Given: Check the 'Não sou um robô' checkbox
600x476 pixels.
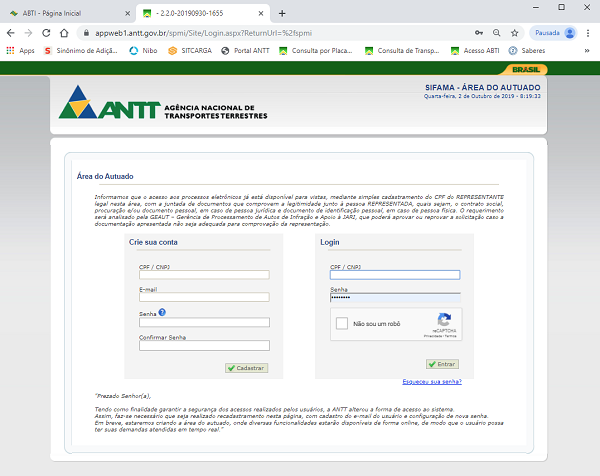Looking at the screenshot, I should click(343, 324).
